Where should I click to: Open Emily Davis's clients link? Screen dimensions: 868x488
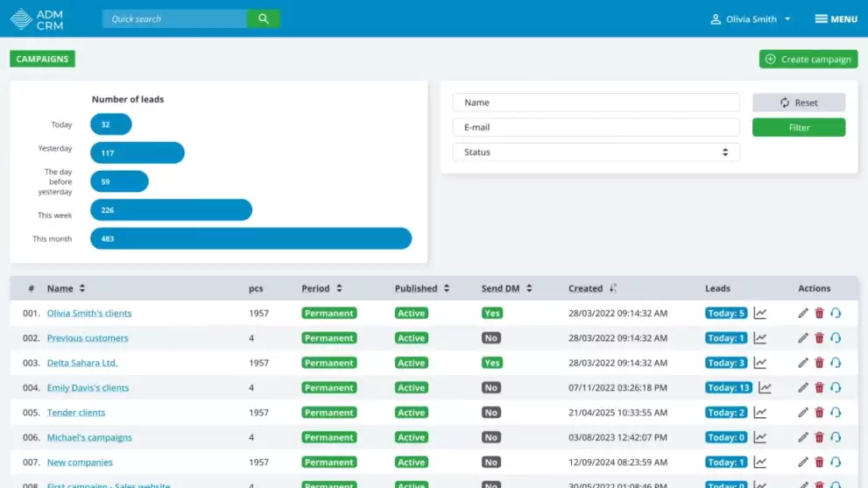point(88,388)
